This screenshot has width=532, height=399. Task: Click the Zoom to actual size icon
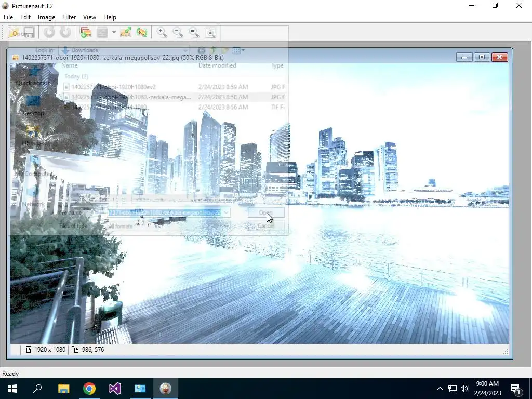coord(194,33)
